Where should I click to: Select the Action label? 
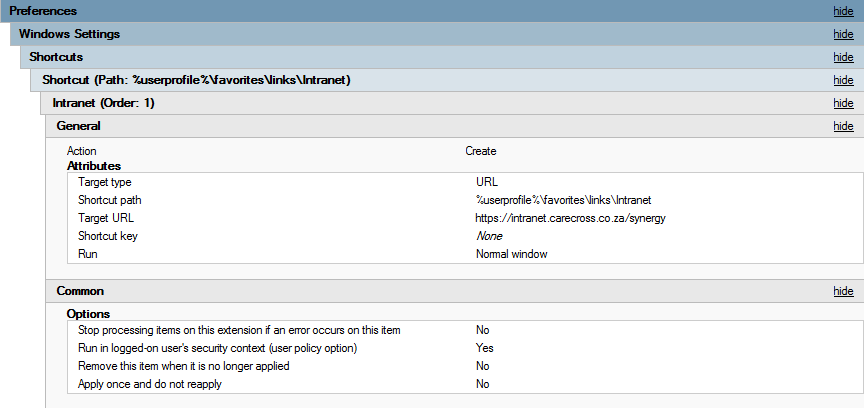tap(82, 151)
